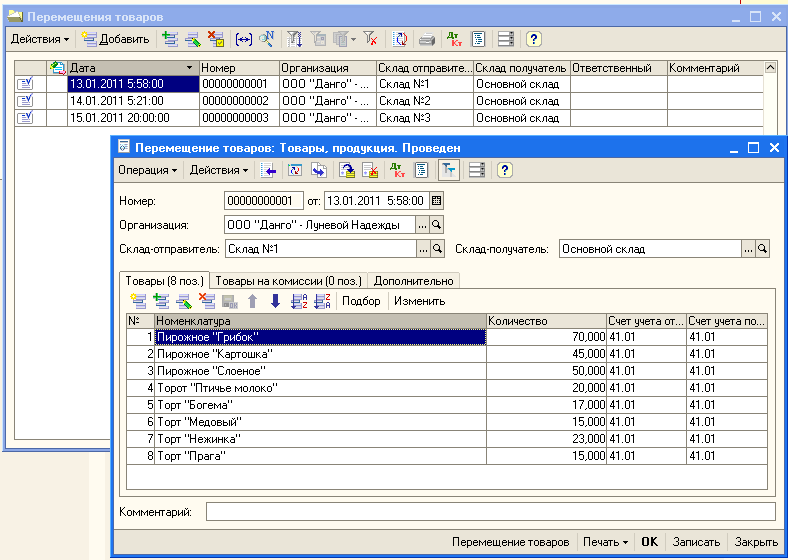Move the row down with the blue arrow
Viewport: 788px width, 560px height.
point(275,301)
